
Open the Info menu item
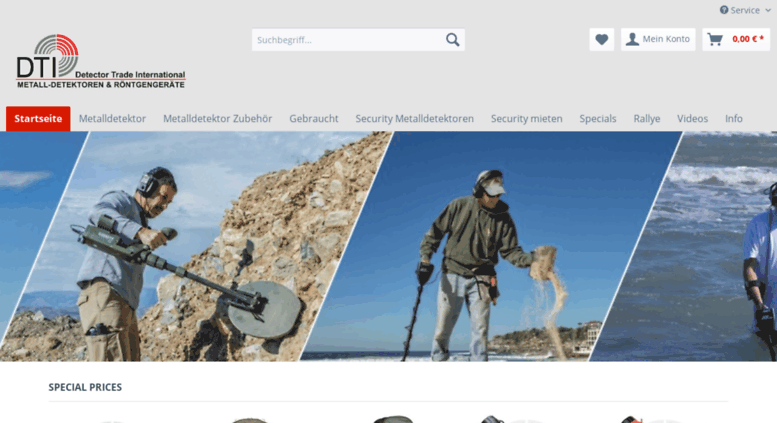[x=733, y=119]
